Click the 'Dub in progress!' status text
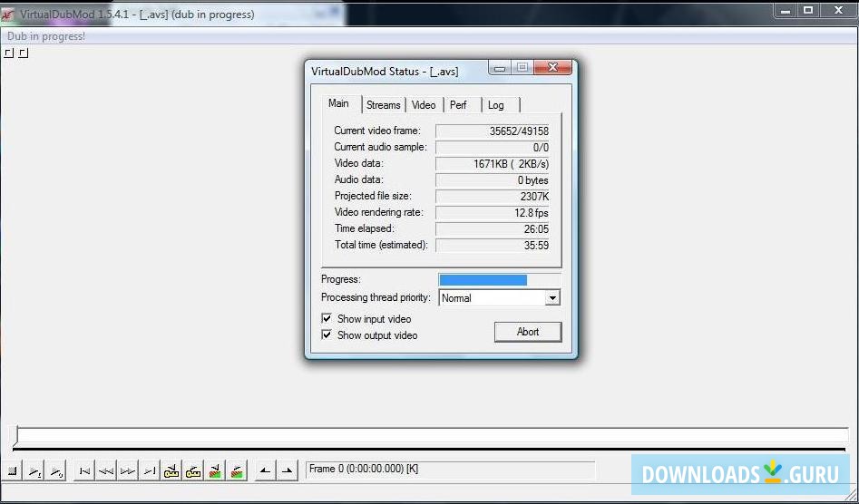This screenshot has width=859, height=504. point(46,36)
